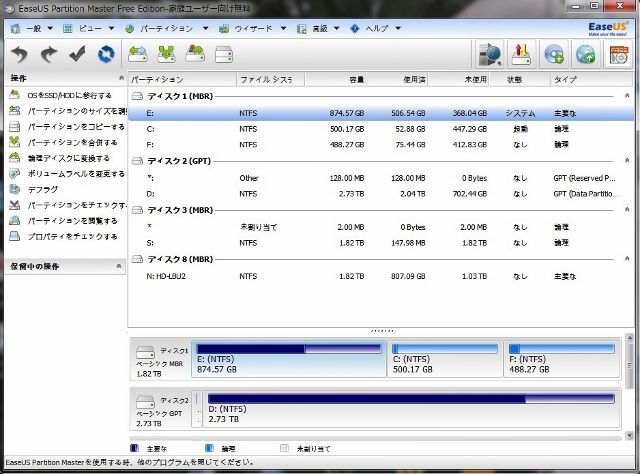The width and height of the screenshot is (640, 474).
Task: Apply pending operations with the checkmark icon
Action: coord(77,54)
